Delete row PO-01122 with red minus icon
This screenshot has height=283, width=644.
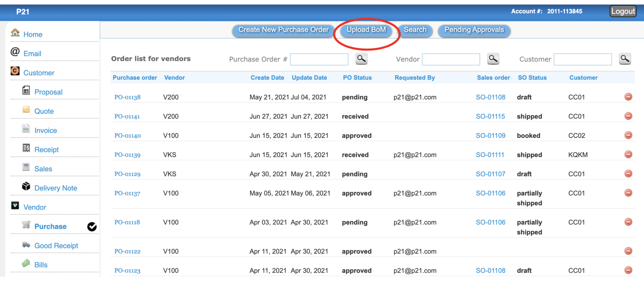628,251
